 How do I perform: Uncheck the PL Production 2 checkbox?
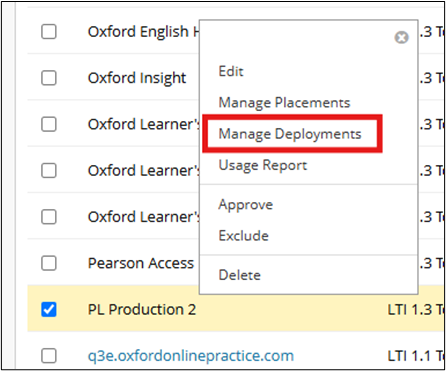click(x=49, y=309)
